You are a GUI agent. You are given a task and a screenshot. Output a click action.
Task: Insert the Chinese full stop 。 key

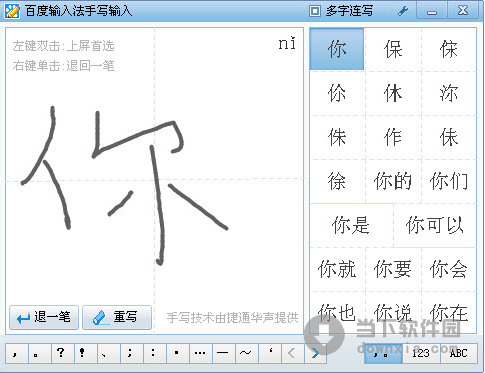pos(40,353)
